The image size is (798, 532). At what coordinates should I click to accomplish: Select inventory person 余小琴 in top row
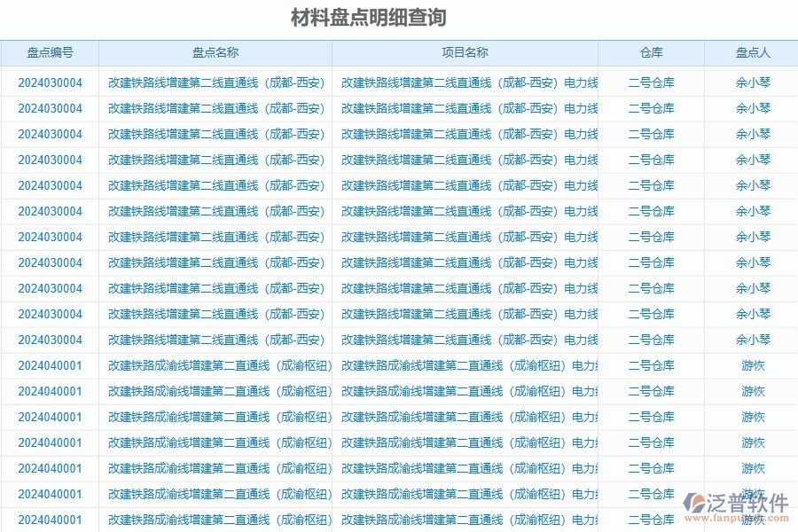[750, 84]
